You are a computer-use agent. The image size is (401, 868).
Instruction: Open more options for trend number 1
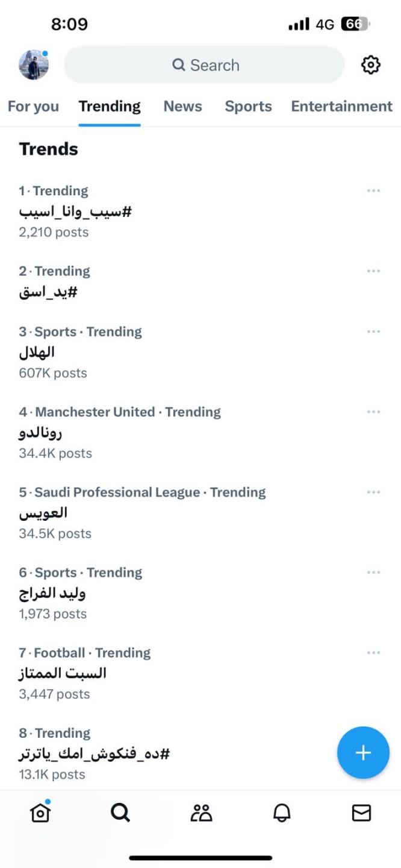click(x=373, y=191)
